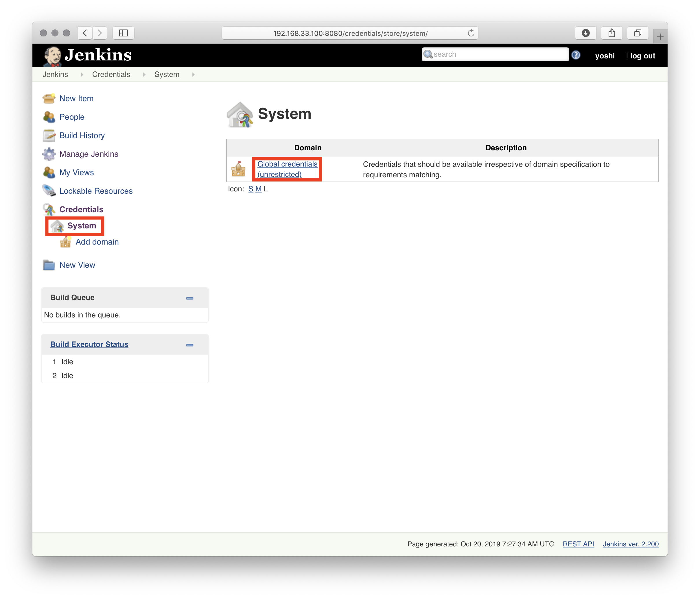
Task: Reload the page with the refresh icon
Action: (471, 33)
